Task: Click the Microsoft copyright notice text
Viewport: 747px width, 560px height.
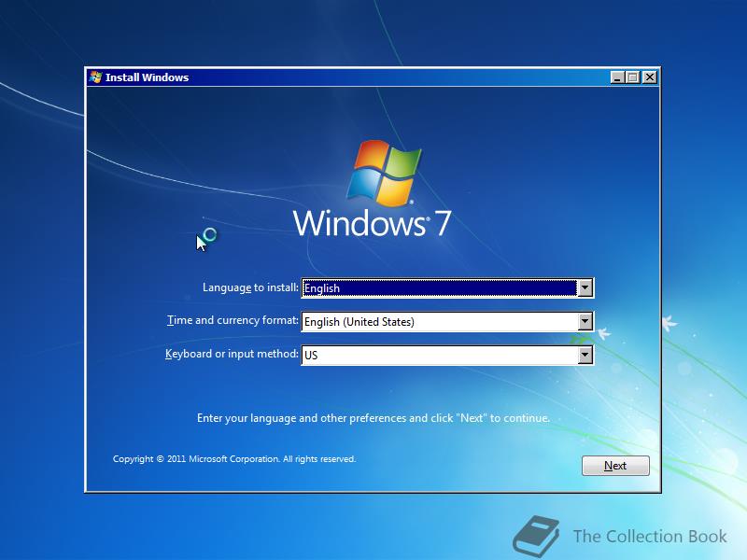Action: (x=234, y=459)
